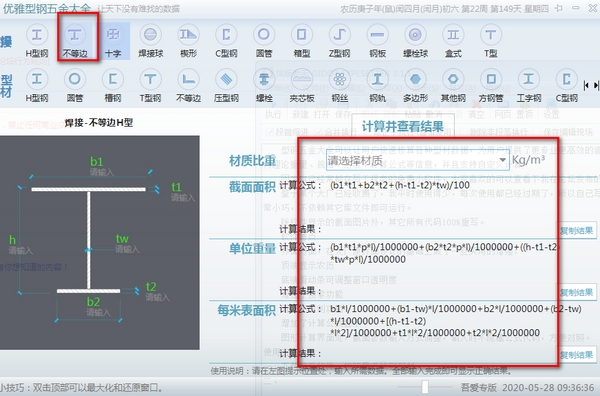600x396 pixels.
Task: Click the h 请输入 input field
Action: point(21,251)
